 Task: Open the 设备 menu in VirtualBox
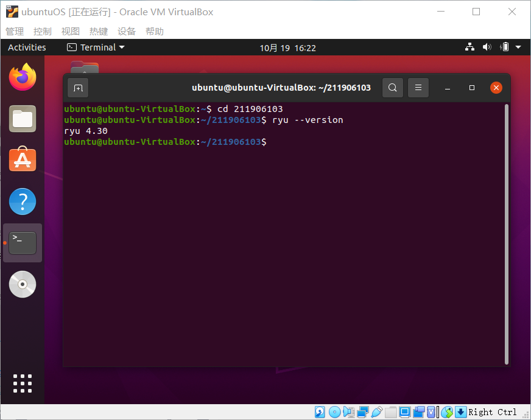(127, 32)
